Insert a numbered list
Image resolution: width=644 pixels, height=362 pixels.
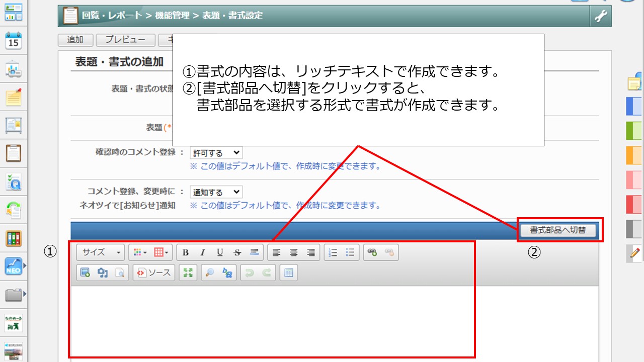point(333,252)
